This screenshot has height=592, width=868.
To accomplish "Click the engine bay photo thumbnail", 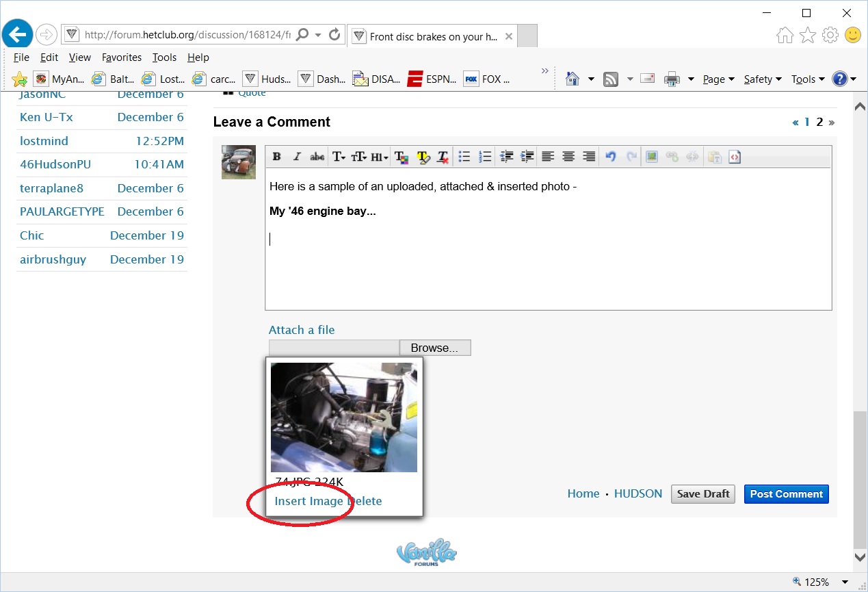I will click(x=343, y=417).
